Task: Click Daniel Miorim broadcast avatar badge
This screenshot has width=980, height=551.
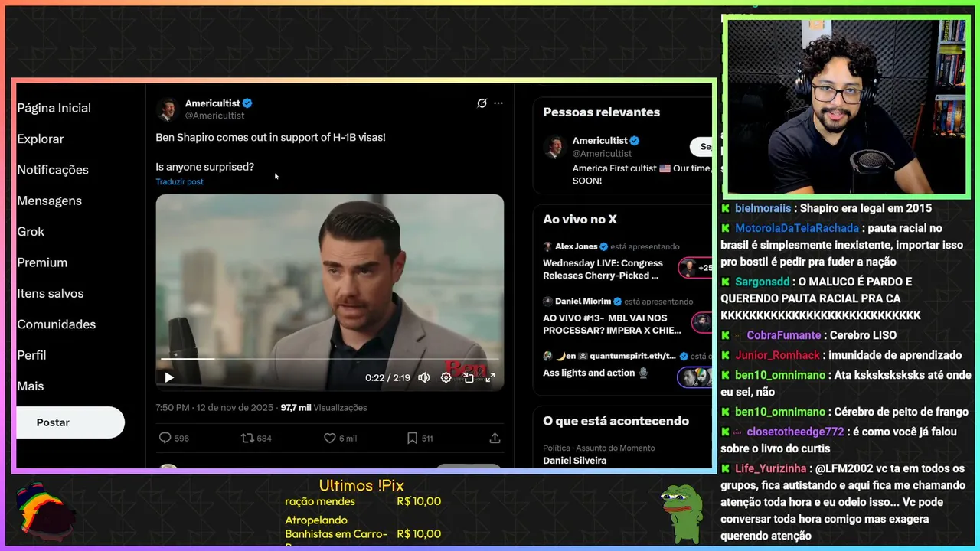Action: [x=702, y=322]
